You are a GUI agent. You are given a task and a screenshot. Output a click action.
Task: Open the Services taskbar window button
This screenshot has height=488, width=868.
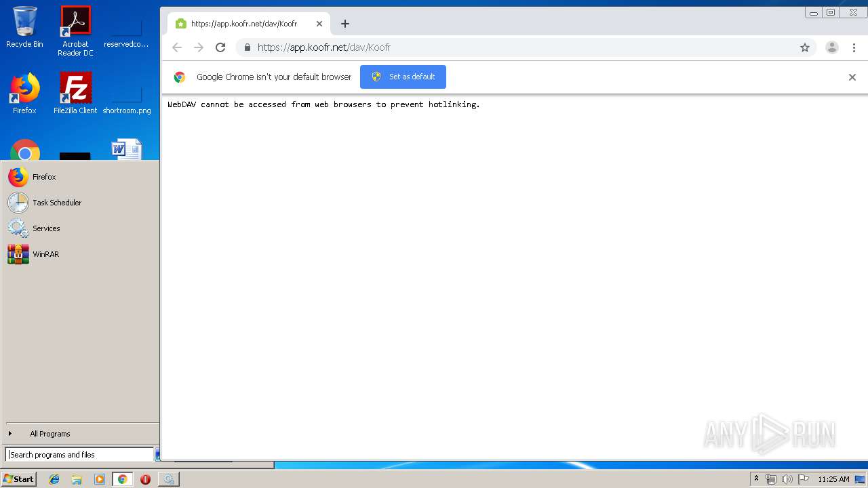click(168, 479)
